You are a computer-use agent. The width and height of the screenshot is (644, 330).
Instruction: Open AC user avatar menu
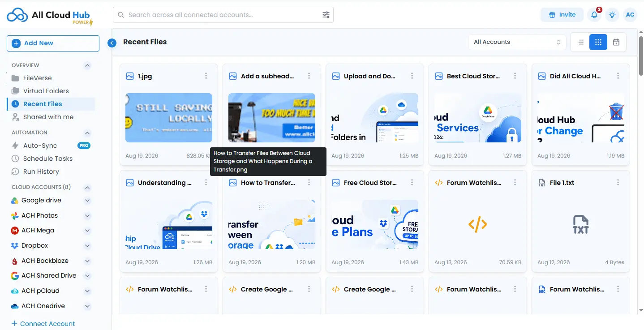coord(630,15)
